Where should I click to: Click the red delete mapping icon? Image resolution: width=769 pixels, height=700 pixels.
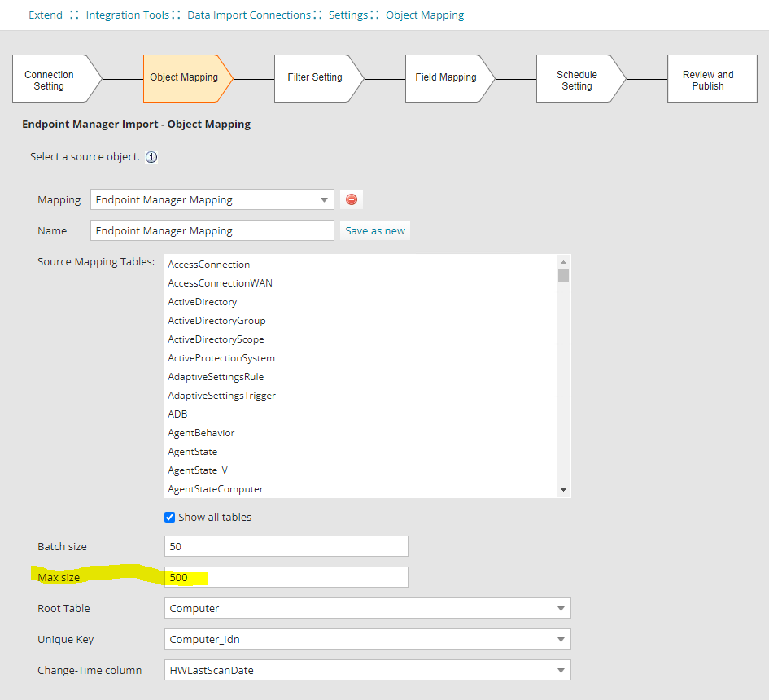(x=351, y=199)
